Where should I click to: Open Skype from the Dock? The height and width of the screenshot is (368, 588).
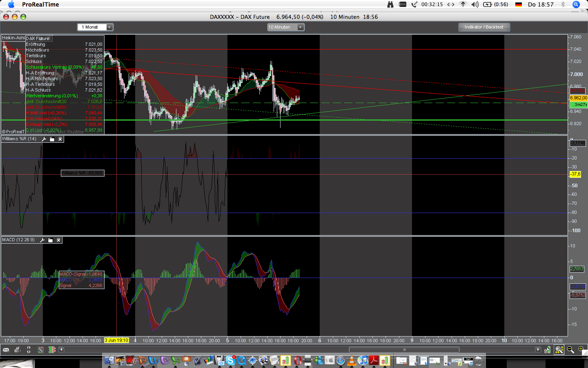231,361
